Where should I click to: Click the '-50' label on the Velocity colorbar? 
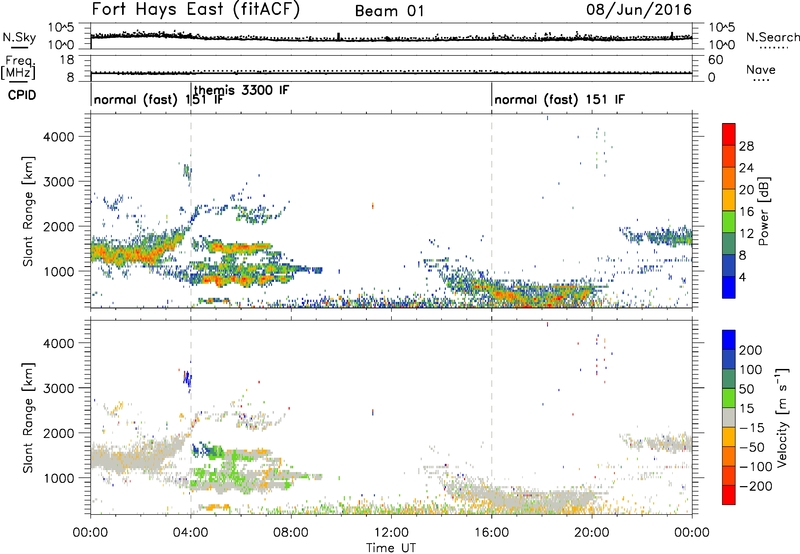coord(752,447)
